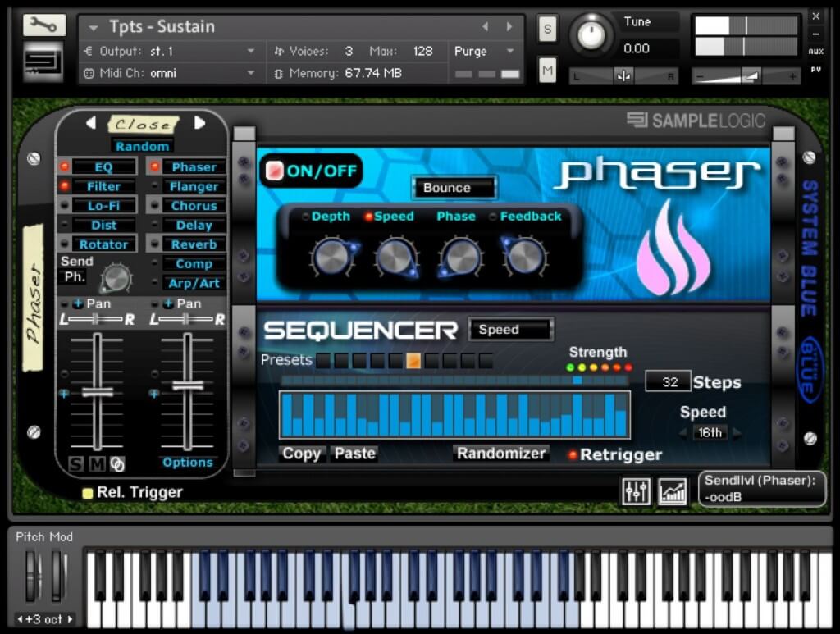Decrease sequencer speed with left arrow
Image resolution: width=840 pixels, height=634 pixels.
(683, 433)
